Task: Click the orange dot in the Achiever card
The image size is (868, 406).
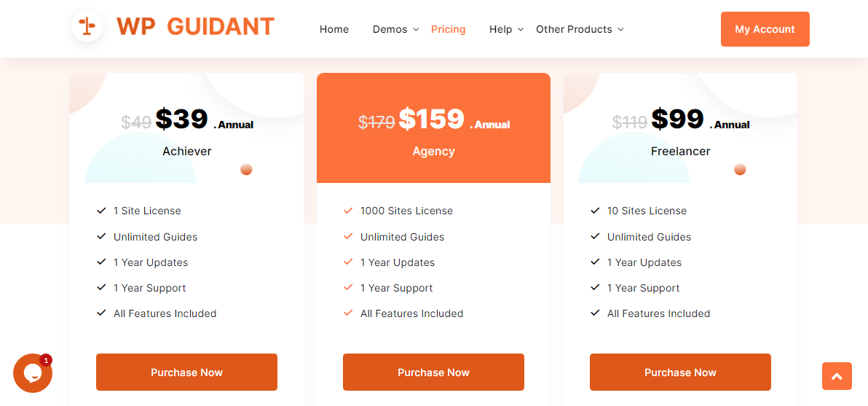Action: [246, 170]
